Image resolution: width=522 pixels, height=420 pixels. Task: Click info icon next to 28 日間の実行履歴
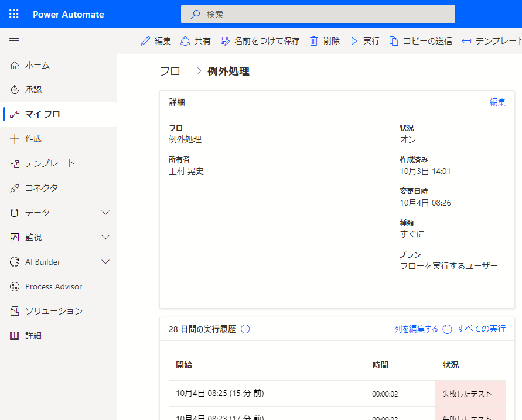pos(245,329)
